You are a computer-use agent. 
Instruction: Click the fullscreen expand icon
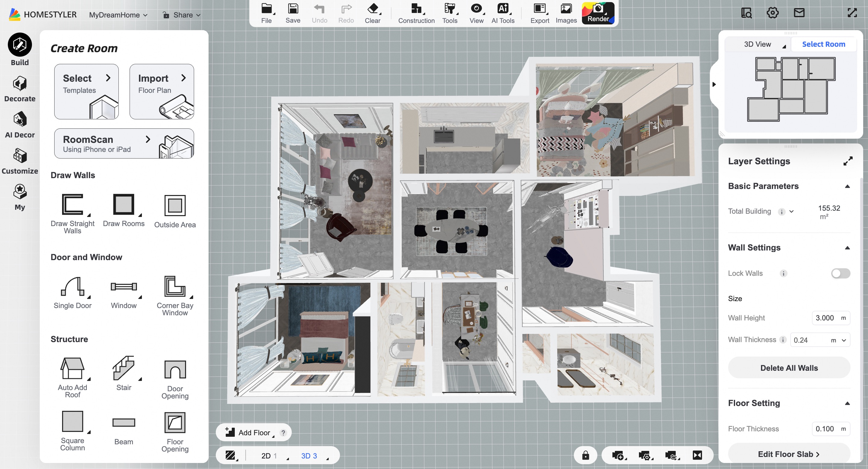click(852, 13)
